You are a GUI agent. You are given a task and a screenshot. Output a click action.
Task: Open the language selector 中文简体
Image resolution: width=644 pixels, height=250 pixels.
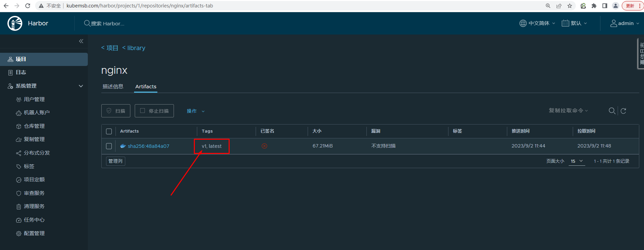(537, 23)
